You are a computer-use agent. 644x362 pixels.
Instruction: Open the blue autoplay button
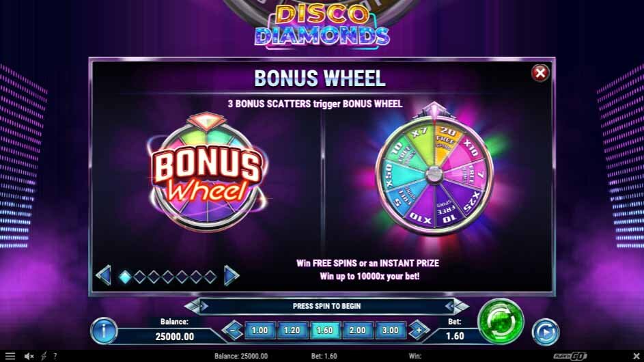pyautogui.click(x=546, y=331)
